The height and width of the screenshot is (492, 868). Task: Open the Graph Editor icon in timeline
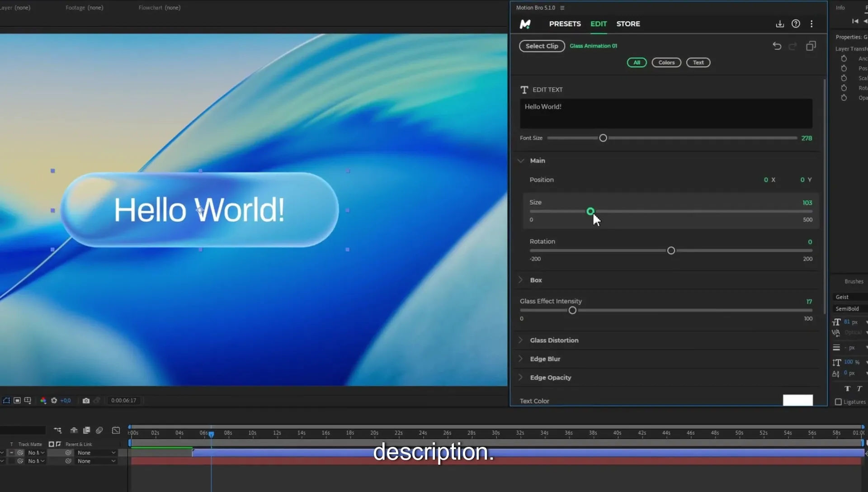[x=116, y=430]
